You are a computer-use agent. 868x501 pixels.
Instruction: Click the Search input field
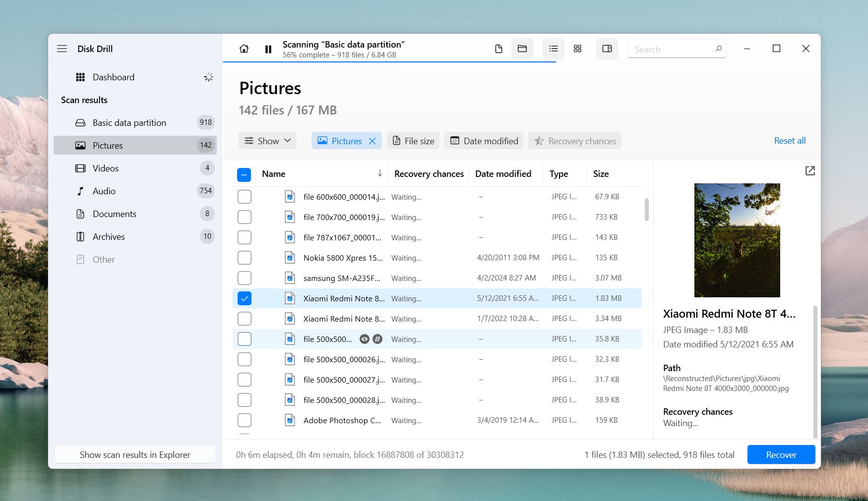pyautogui.click(x=677, y=49)
